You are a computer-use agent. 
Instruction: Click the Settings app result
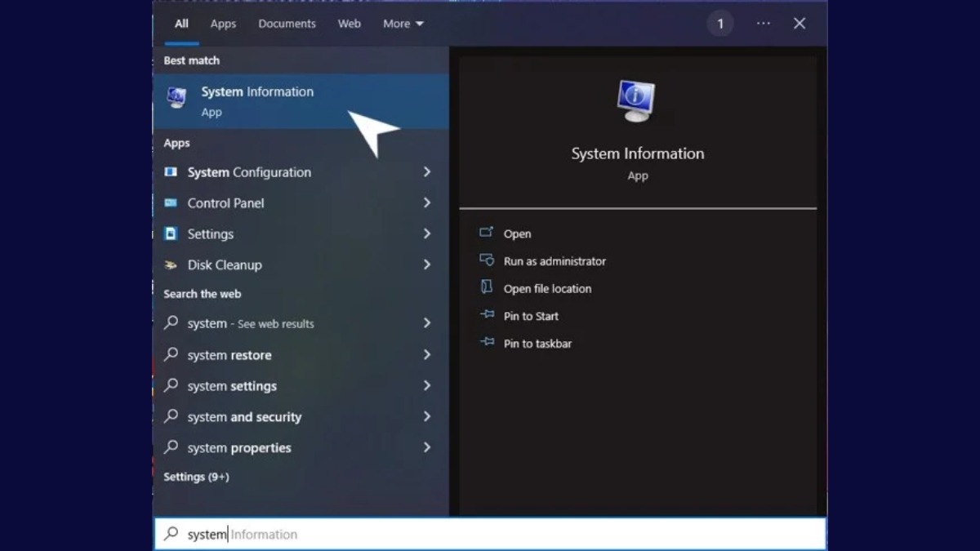point(301,233)
